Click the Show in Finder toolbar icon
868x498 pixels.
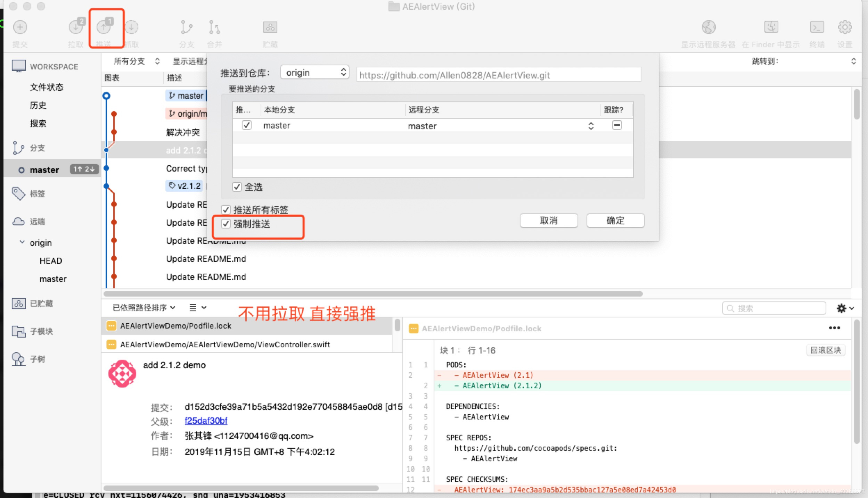(771, 27)
